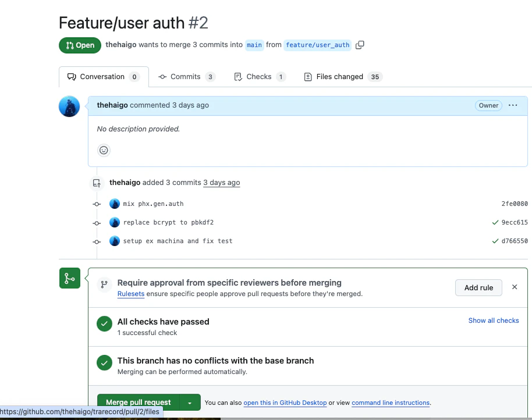Screen dimensions: 532x420
Task: Click the branch icon in the ruleset banner
Action: click(x=104, y=284)
